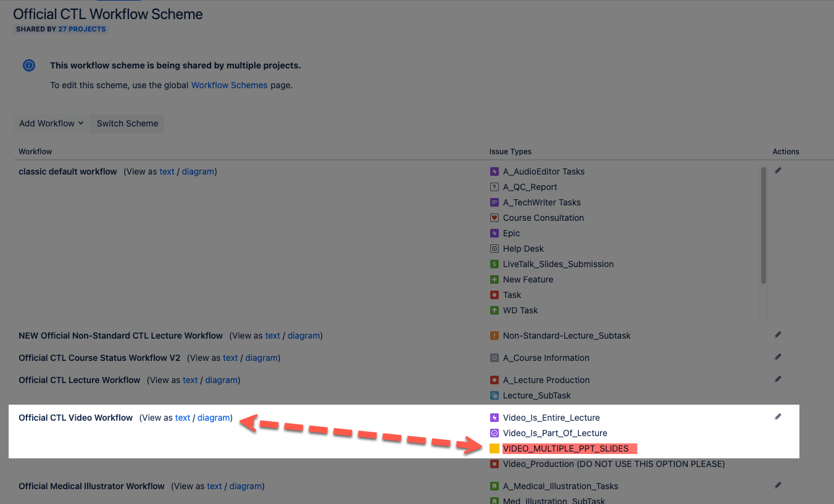View classic default workflow as text
Viewport: 834px width, 504px height.
(x=167, y=171)
